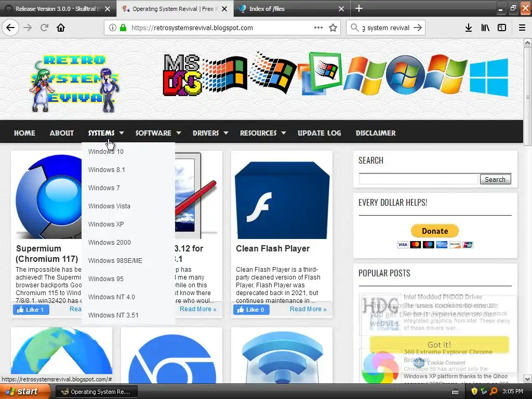Open Intel Modded PHDGD Driver popular post
Screen dimensions: 532x399
(443, 297)
